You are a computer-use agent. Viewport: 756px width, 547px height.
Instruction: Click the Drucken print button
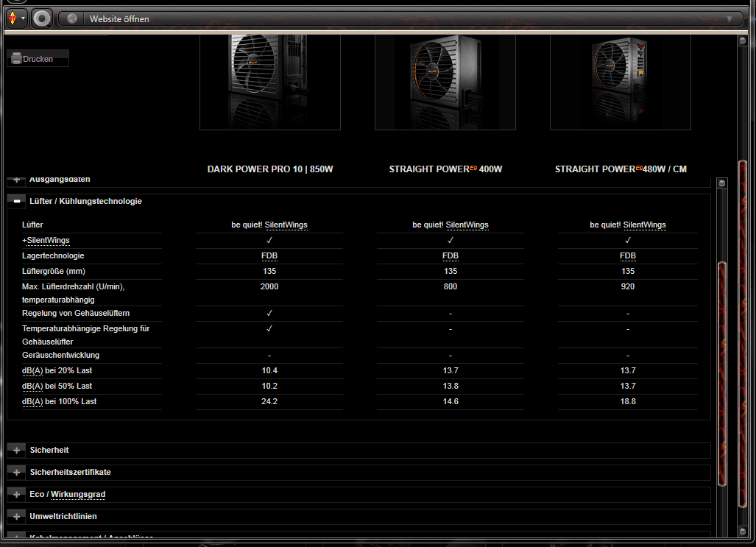38,59
